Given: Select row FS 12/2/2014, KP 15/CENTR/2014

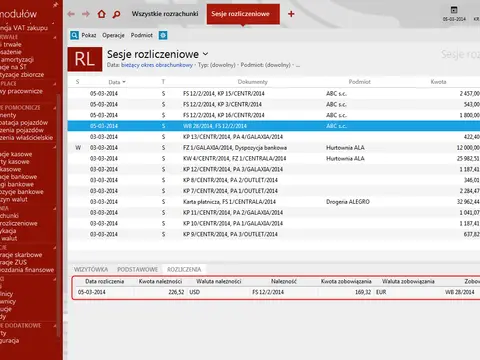Looking at the screenshot, I should click(274, 94).
